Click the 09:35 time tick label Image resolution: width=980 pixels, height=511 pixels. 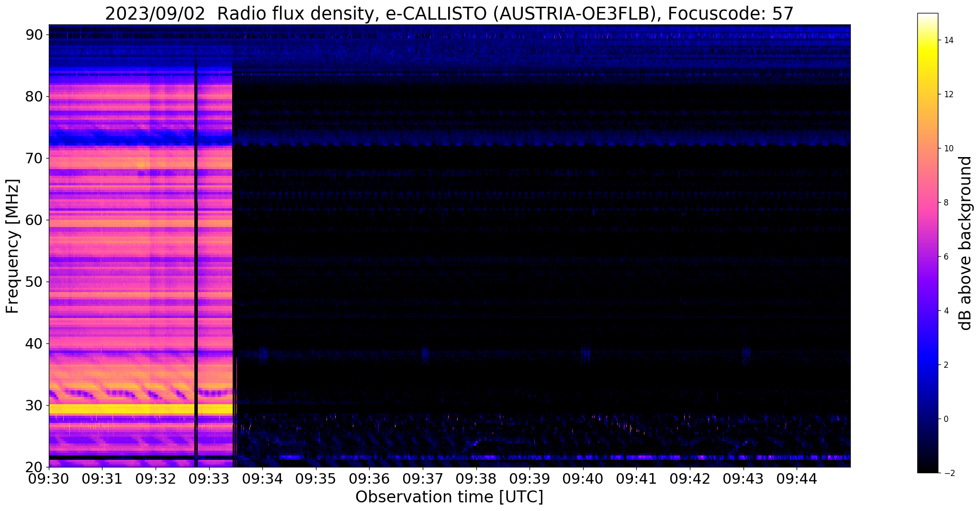click(x=316, y=478)
